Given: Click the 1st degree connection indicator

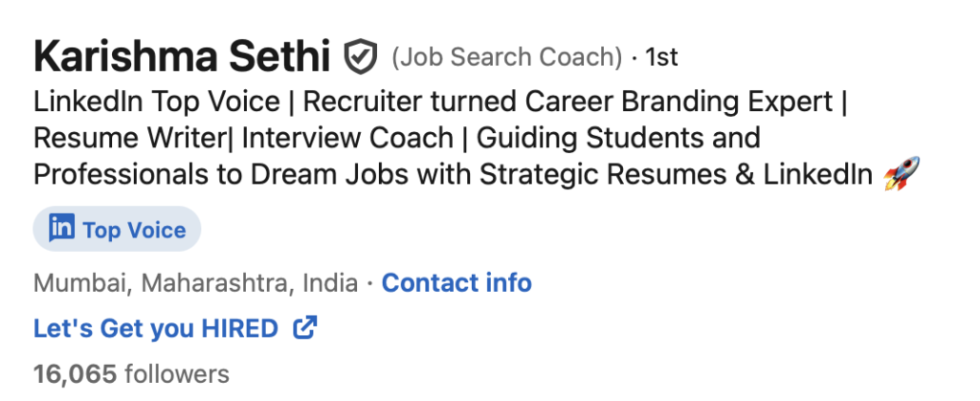Looking at the screenshot, I should coord(661,57).
